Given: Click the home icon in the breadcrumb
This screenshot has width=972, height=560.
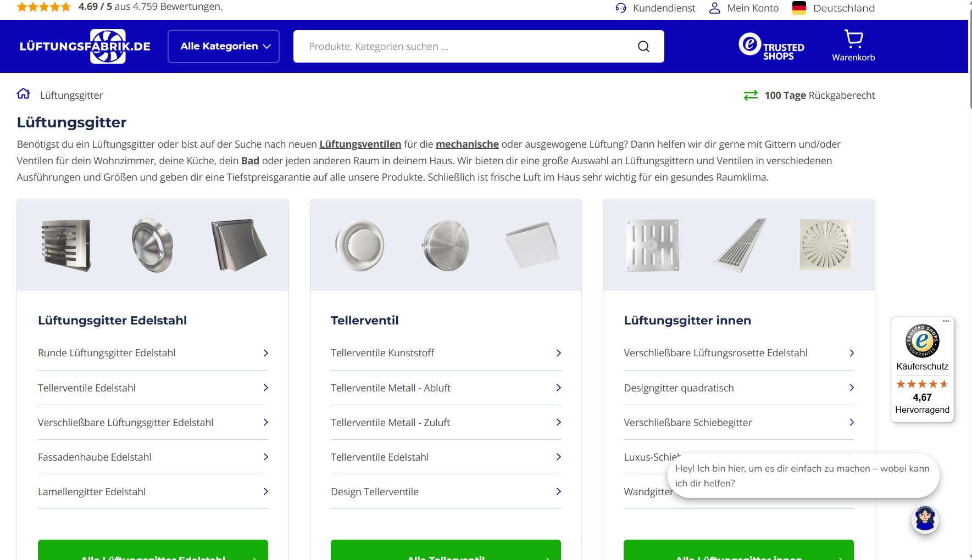Looking at the screenshot, I should pyautogui.click(x=23, y=94).
